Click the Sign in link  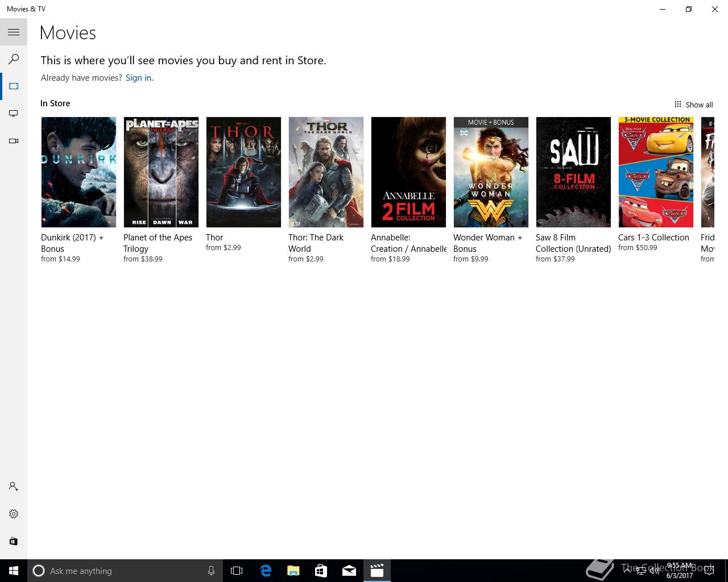tap(139, 78)
